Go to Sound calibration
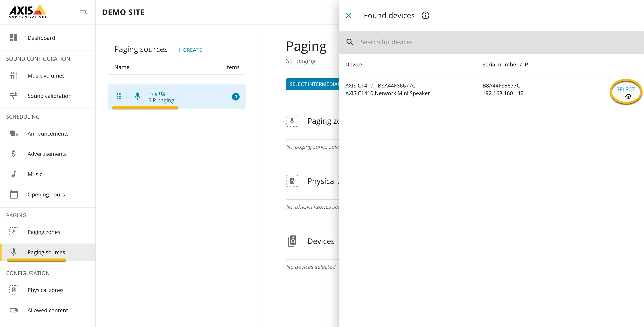This screenshot has height=327, width=644. 48,96
